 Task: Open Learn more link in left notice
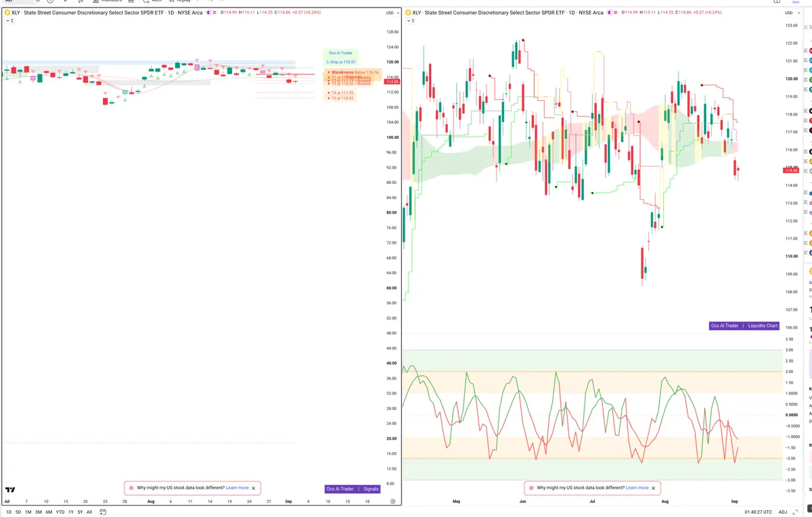coord(238,488)
